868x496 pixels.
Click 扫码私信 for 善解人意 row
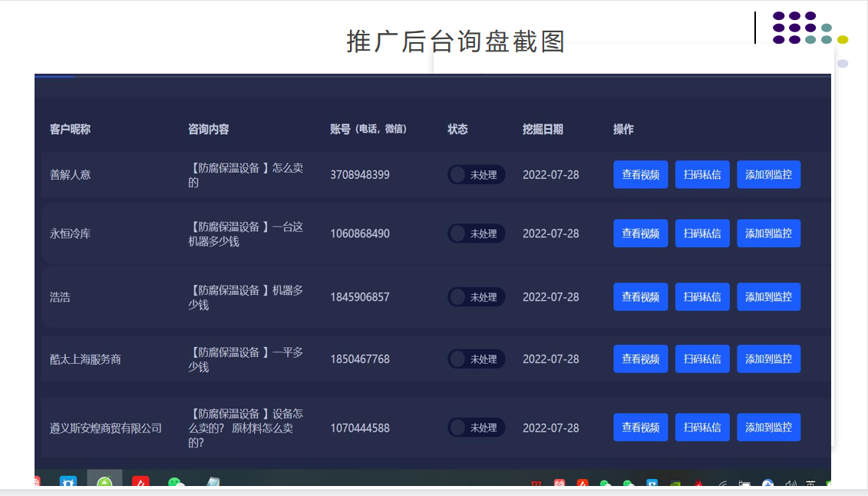[702, 175]
